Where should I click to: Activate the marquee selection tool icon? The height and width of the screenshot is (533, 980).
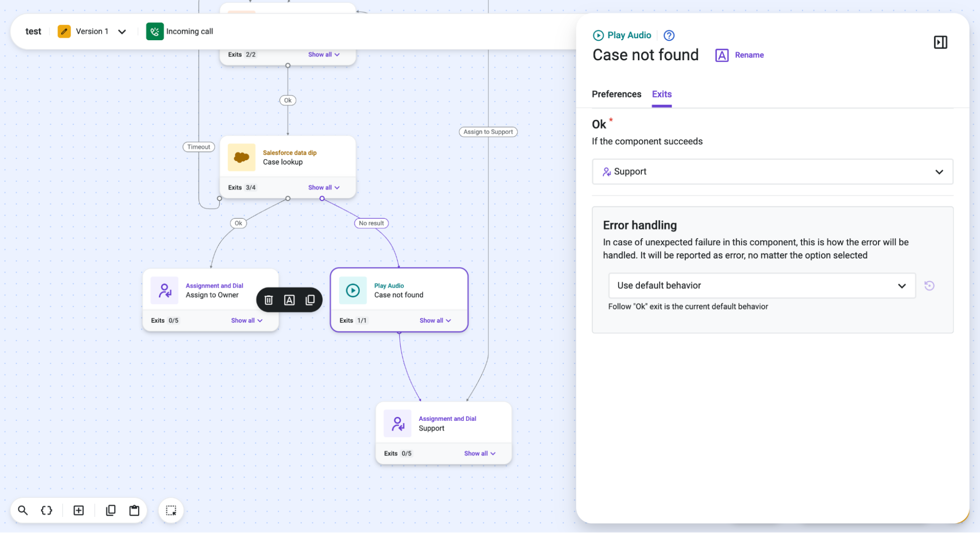point(171,510)
